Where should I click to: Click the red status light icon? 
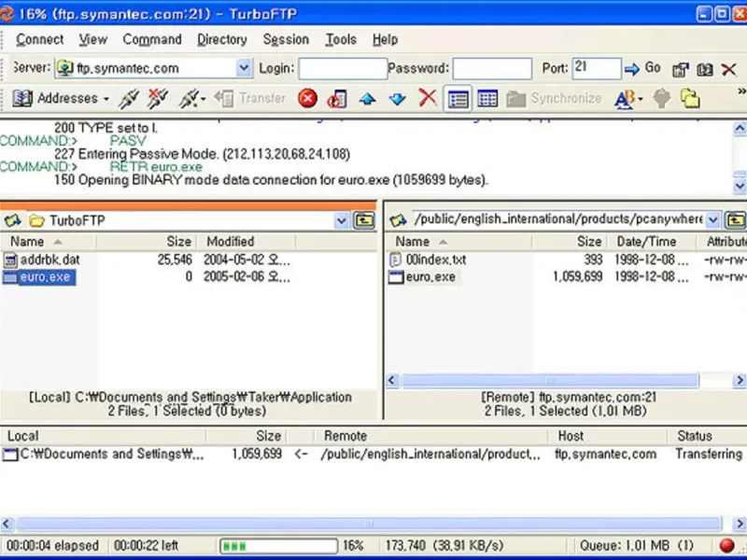pos(726,545)
